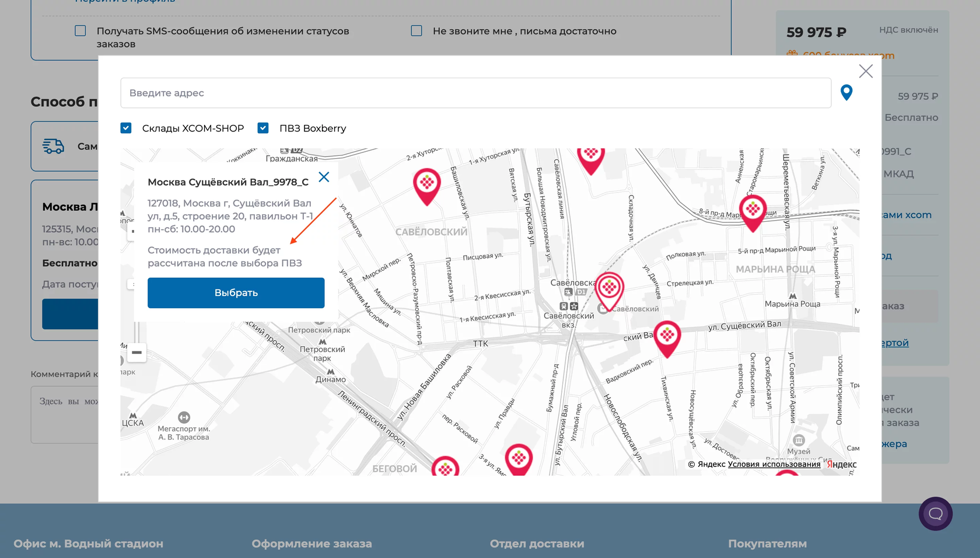The width and height of the screenshot is (980, 558).
Task: Select Boxberry marker near 3-я ул. Ямского Поля
Action: [x=519, y=460]
